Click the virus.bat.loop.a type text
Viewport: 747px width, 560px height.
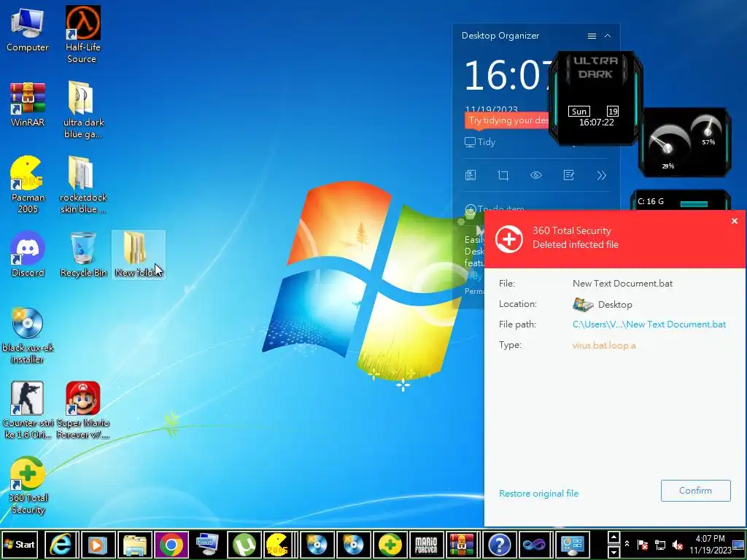tap(603, 345)
